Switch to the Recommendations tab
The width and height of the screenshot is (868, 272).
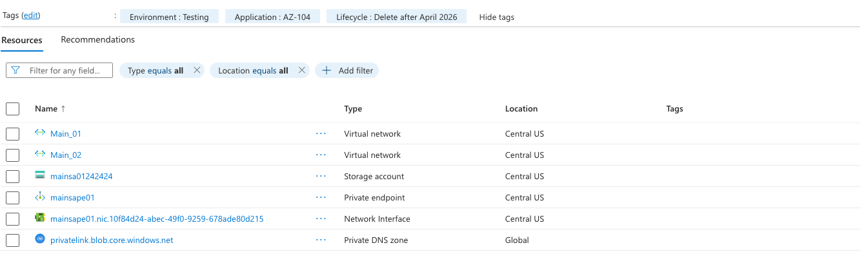tap(97, 40)
